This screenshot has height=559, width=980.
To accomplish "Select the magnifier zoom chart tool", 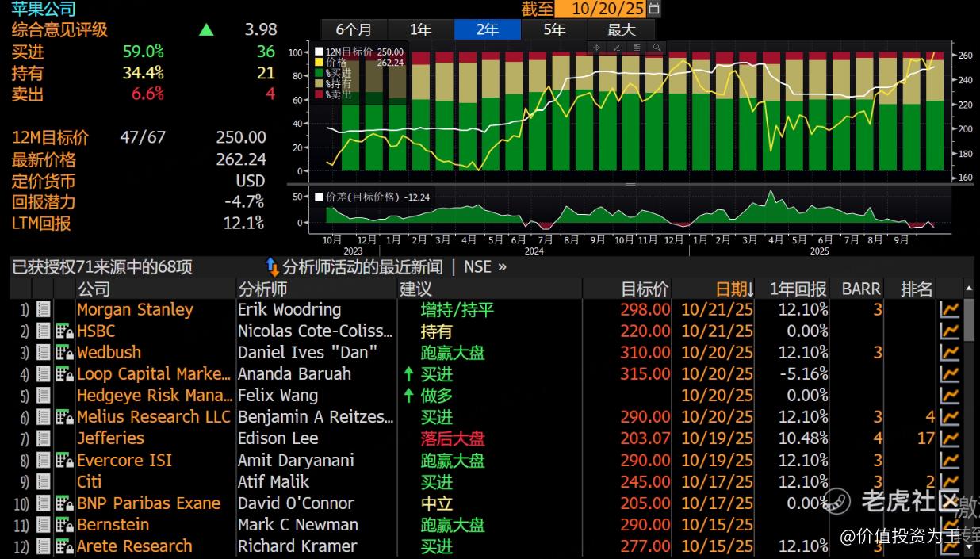I will 657,48.
